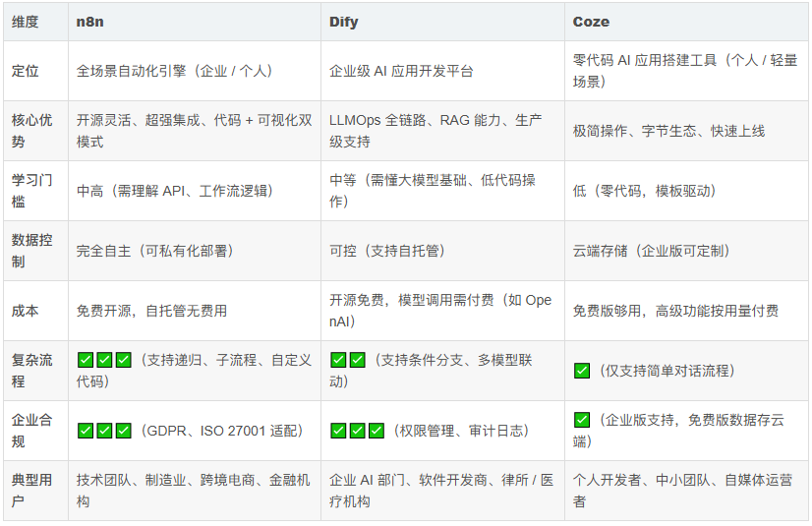This screenshot has width=812, height=526.
Task: Click cell 零代码 AI 应用搭建工具
Action: [x=686, y=71]
